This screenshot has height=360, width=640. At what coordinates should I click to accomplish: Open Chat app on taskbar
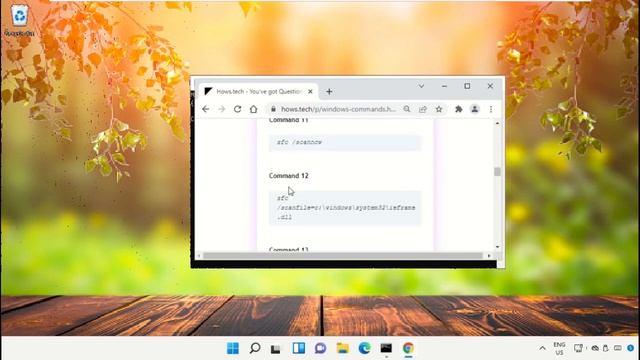[320, 348]
